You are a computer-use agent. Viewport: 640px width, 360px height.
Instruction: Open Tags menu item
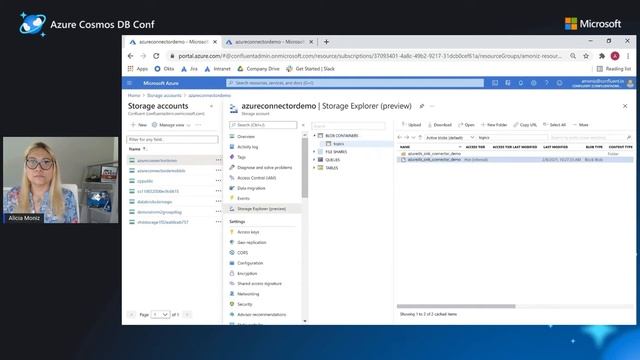coord(241,157)
